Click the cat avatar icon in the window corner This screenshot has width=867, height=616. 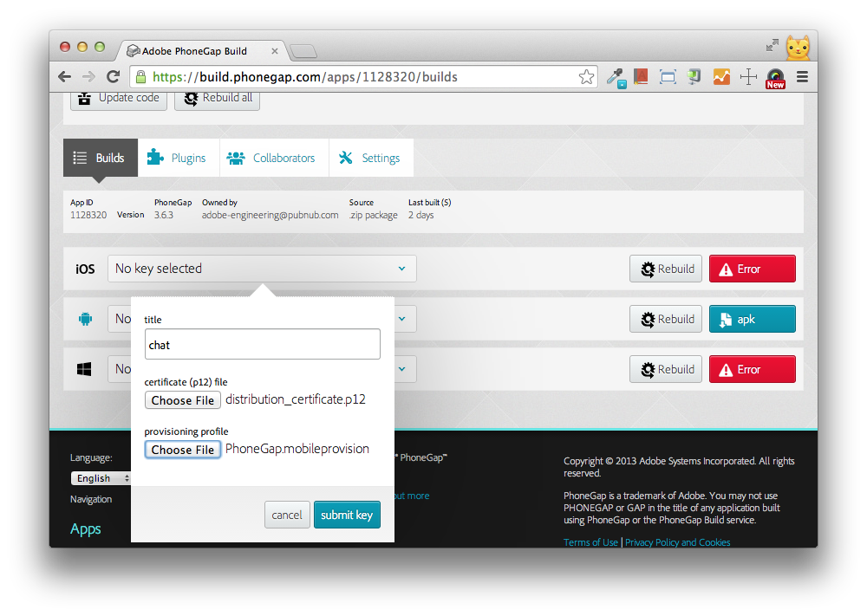point(798,47)
